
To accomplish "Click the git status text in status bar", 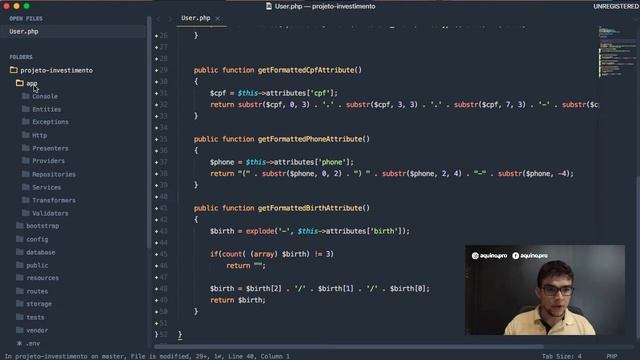I will [x=147, y=356].
